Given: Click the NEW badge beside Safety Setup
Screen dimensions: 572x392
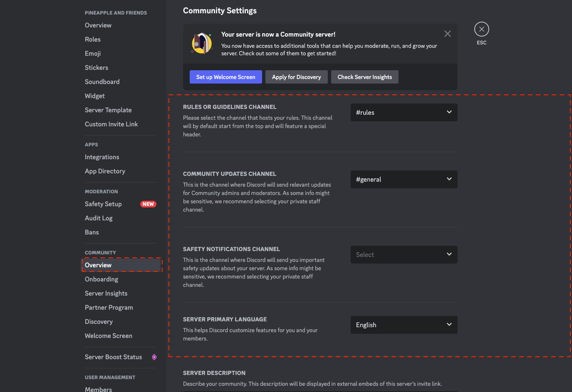Looking at the screenshot, I should pyautogui.click(x=148, y=204).
